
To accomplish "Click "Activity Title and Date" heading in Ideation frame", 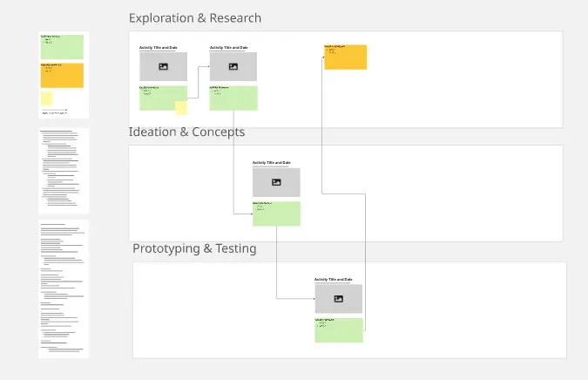I will click(272, 162).
